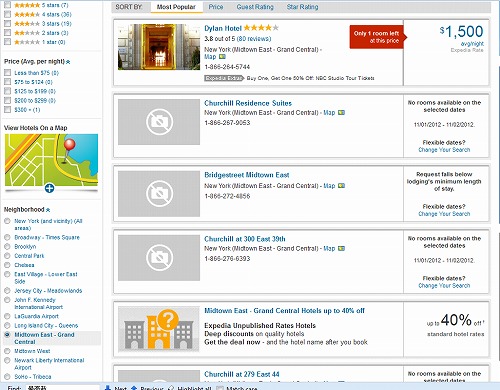Expand the map with the blue plus icon
Screen dimensions: 500x390
click(x=49, y=188)
